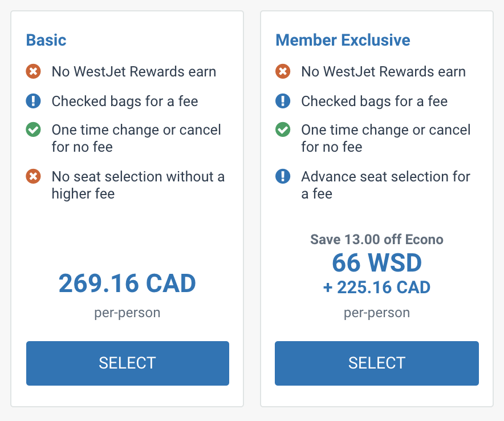
Task: Click the Member Exclusive heading
Action: point(343,41)
